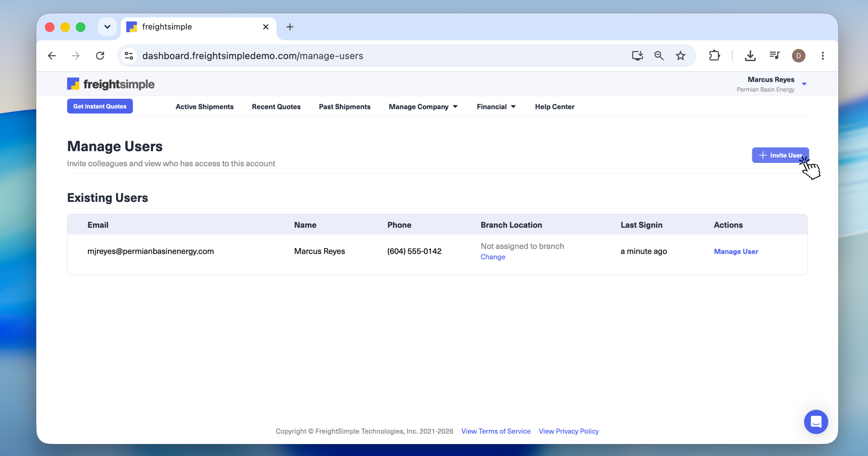Open View Privacy Policy link
This screenshot has height=456, width=868.
[x=569, y=431]
